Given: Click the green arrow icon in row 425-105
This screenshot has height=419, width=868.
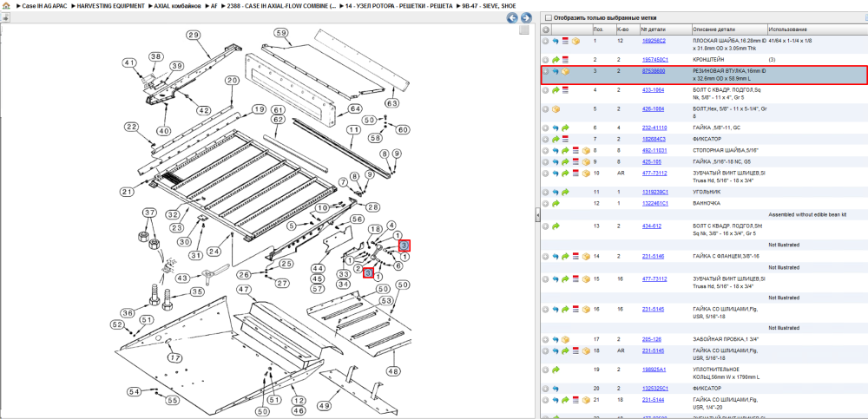Looking at the screenshot, I should [x=566, y=162].
